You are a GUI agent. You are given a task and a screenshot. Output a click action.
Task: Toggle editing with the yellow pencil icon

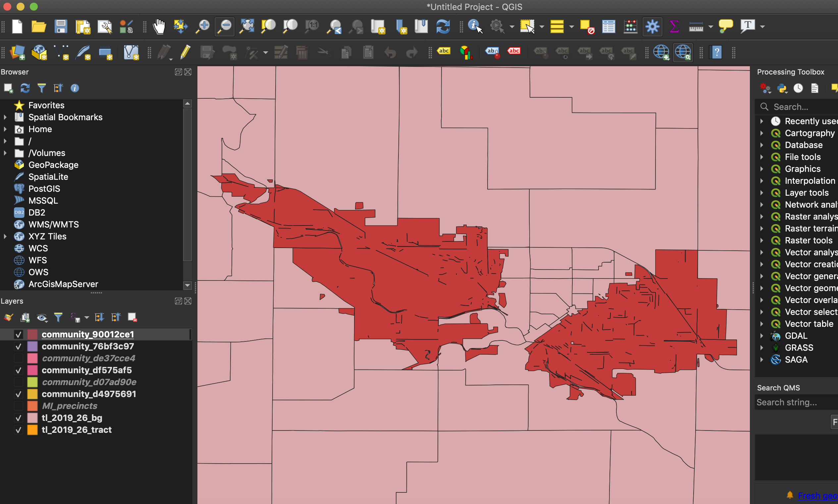pyautogui.click(x=185, y=53)
